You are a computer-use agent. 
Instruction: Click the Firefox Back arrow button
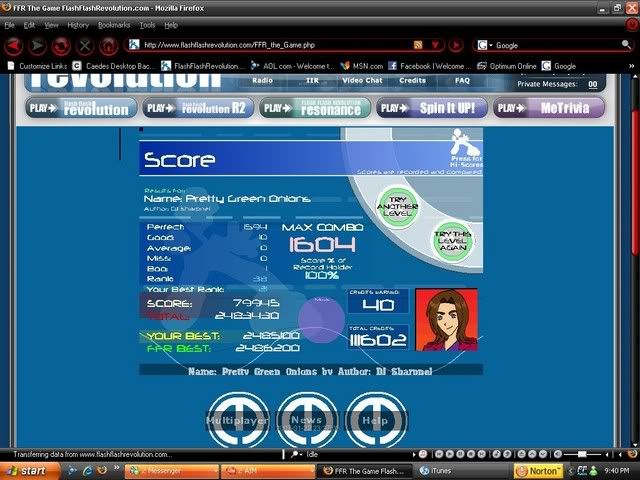[13, 46]
